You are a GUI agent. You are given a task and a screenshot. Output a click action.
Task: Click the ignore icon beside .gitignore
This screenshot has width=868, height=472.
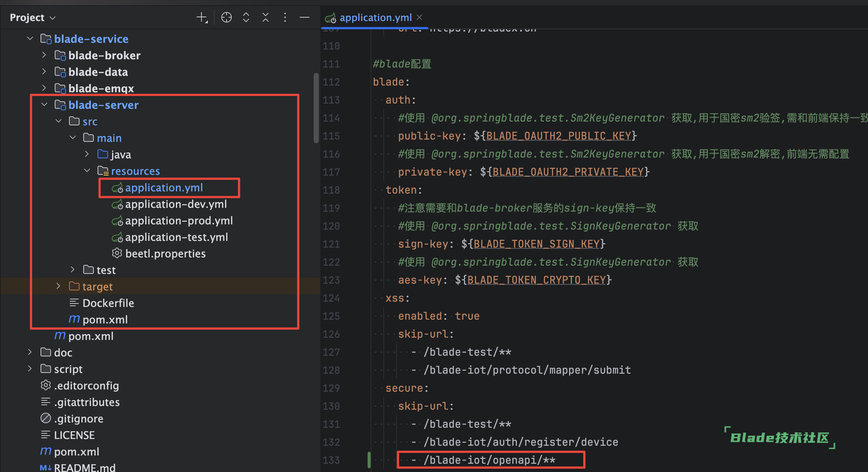pyautogui.click(x=46, y=418)
